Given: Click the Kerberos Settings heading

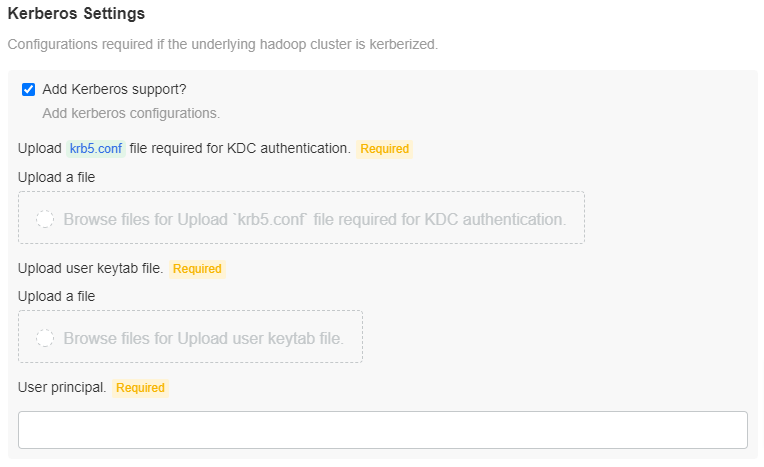Looking at the screenshot, I should click(76, 14).
